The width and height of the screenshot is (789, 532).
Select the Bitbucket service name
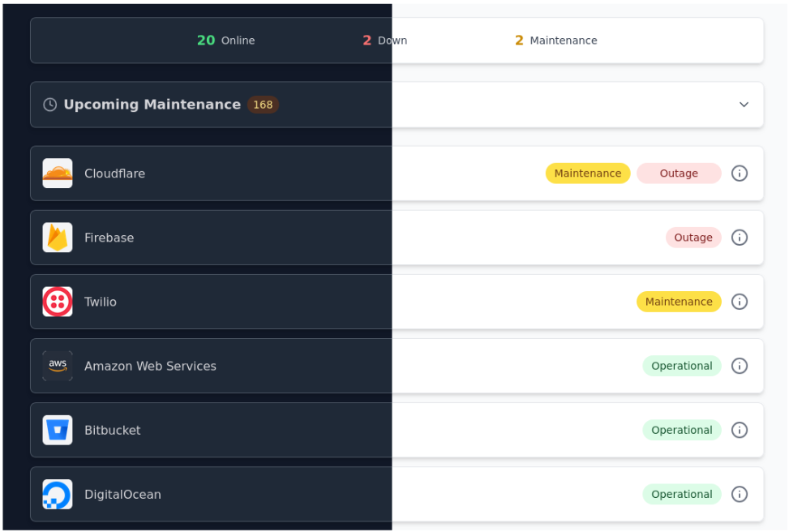pyautogui.click(x=113, y=431)
